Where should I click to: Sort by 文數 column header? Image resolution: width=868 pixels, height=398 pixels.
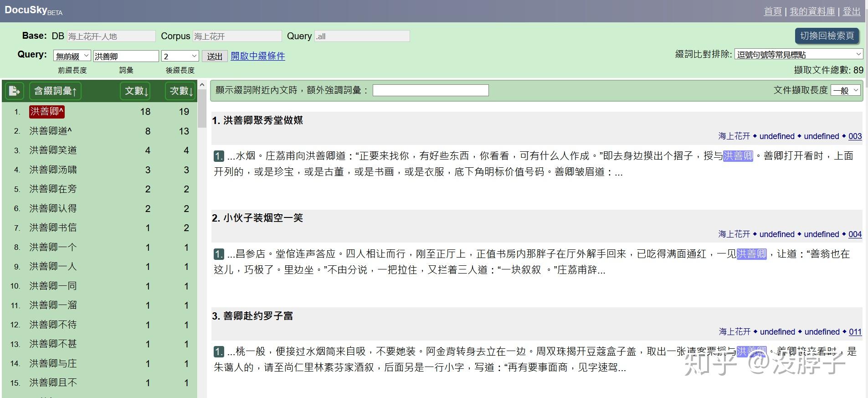pyautogui.click(x=136, y=91)
